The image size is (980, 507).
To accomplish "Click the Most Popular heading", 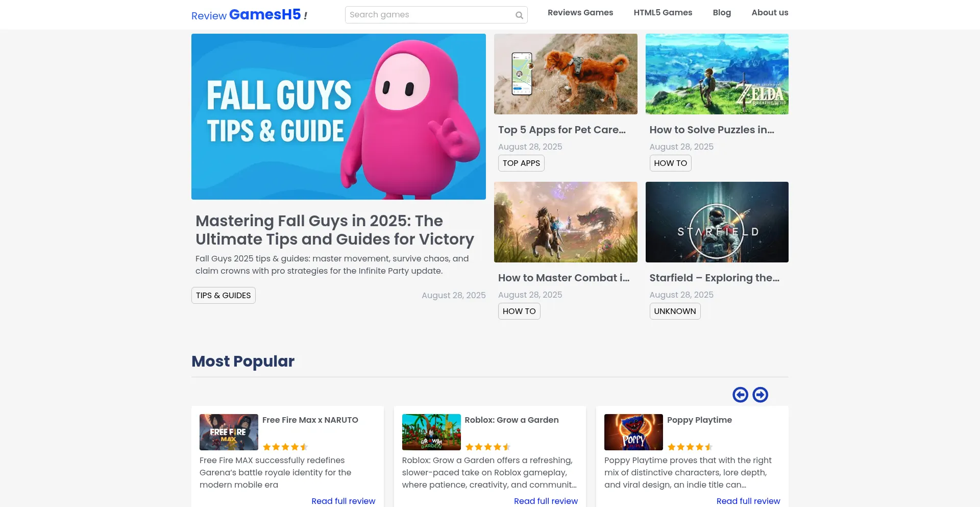I will tap(243, 361).
